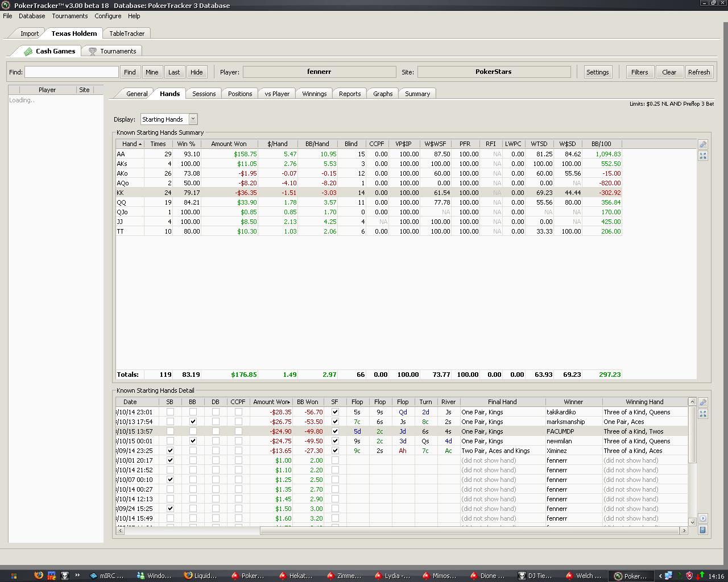Click PokerTracker title bar app icon
Viewport: 728px width, 582px height.
pos(6,5)
